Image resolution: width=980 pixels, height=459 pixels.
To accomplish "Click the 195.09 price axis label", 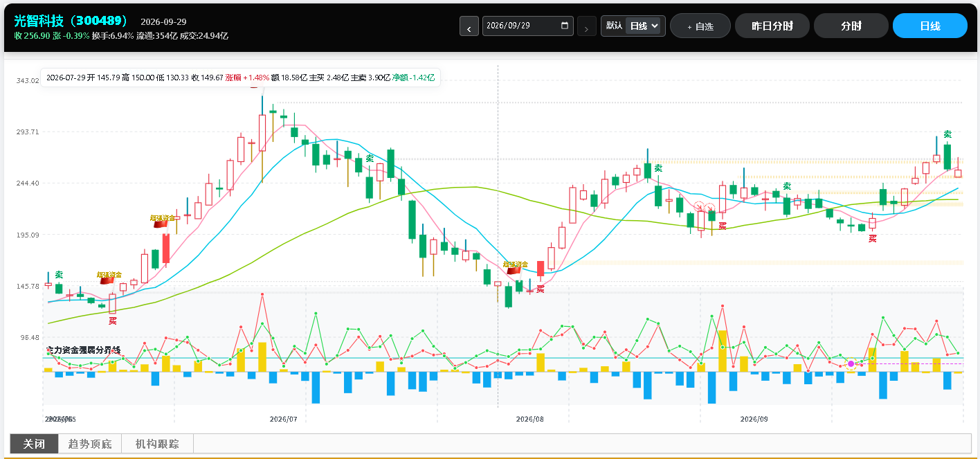I will (27, 235).
